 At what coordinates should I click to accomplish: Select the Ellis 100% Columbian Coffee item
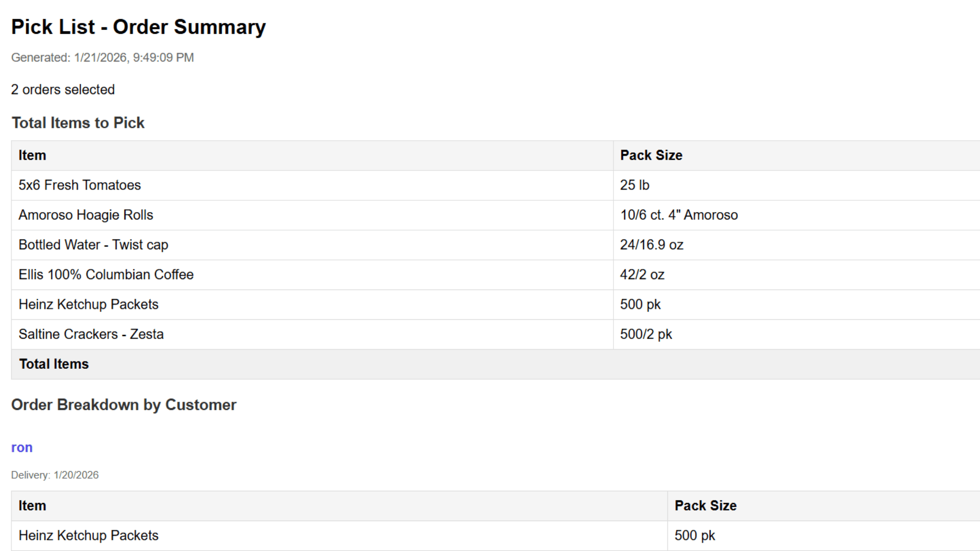(x=106, y=275)
